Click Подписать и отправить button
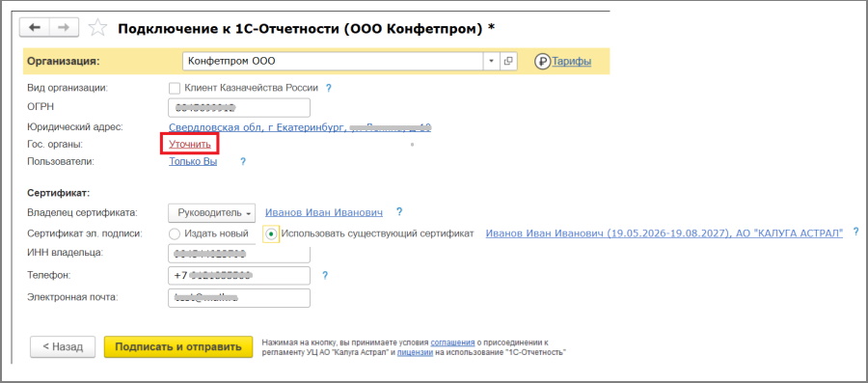The width and height of the screenshot is (868, 383). coord(178,347)
